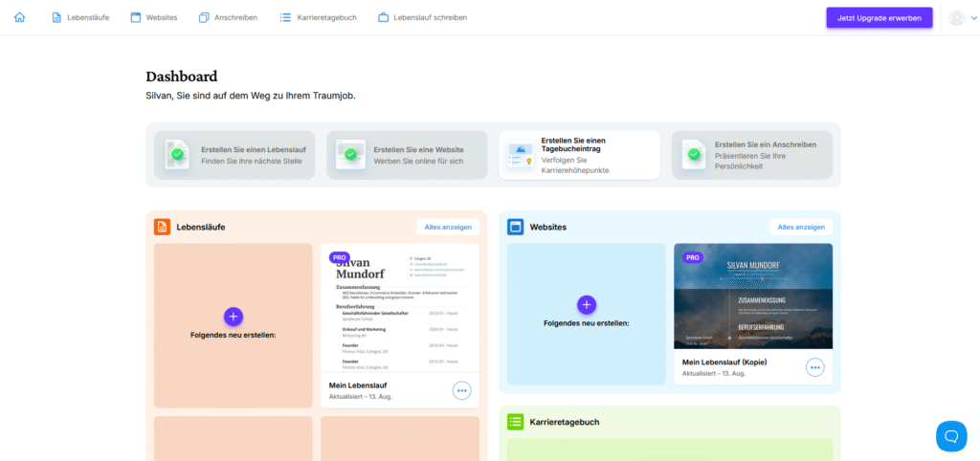Switch to the Anschreiben tab
The width and height of the screenshot is (980, 461).
click(x=228, y=17)
